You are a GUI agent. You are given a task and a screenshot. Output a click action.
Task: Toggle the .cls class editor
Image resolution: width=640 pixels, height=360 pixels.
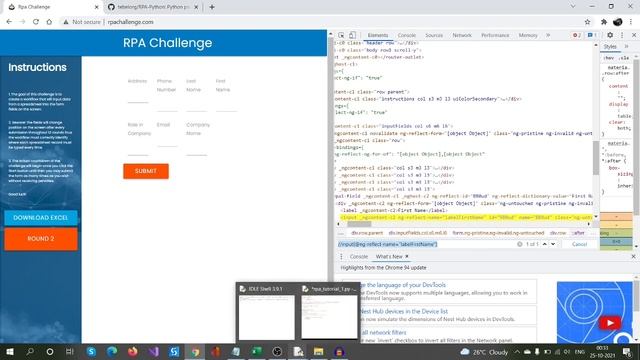pos(624,58)
